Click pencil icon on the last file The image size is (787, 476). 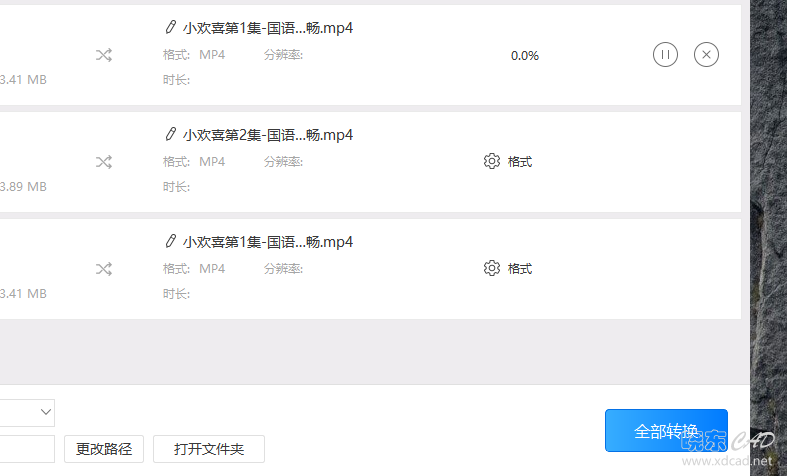coord(171,241)
